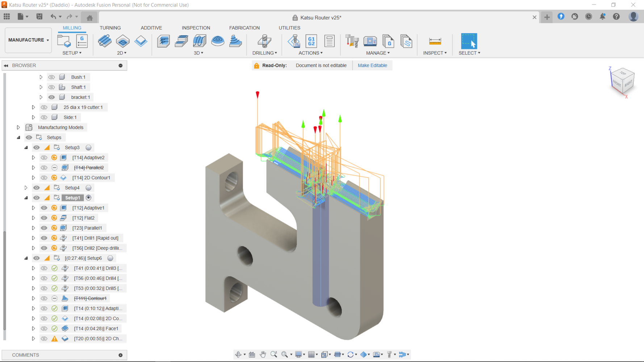The width and height of the screenshot is (644, 362).
Task: Activate Setup6 radio button
Action: 110,258
